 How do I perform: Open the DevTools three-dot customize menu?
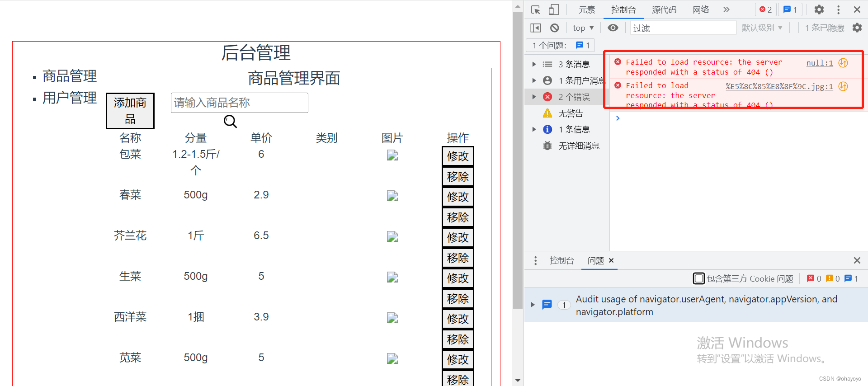(x=838, y=9)
